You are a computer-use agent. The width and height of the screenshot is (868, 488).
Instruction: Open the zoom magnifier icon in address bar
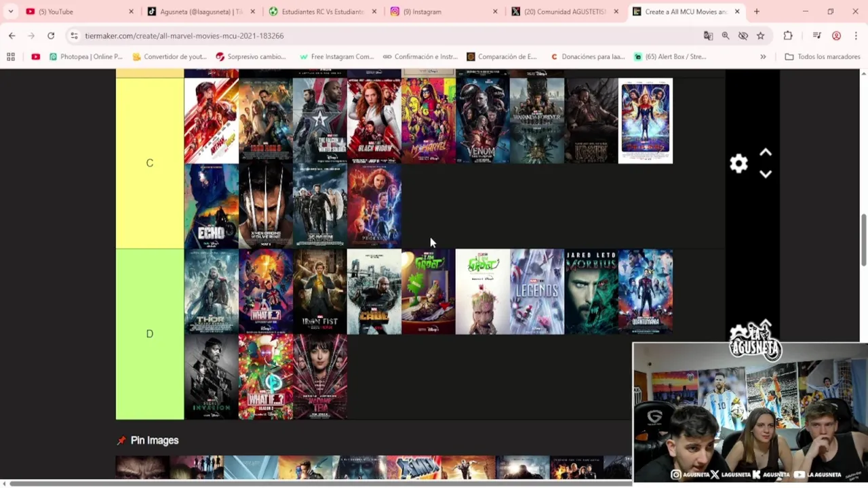coord(726,35)
